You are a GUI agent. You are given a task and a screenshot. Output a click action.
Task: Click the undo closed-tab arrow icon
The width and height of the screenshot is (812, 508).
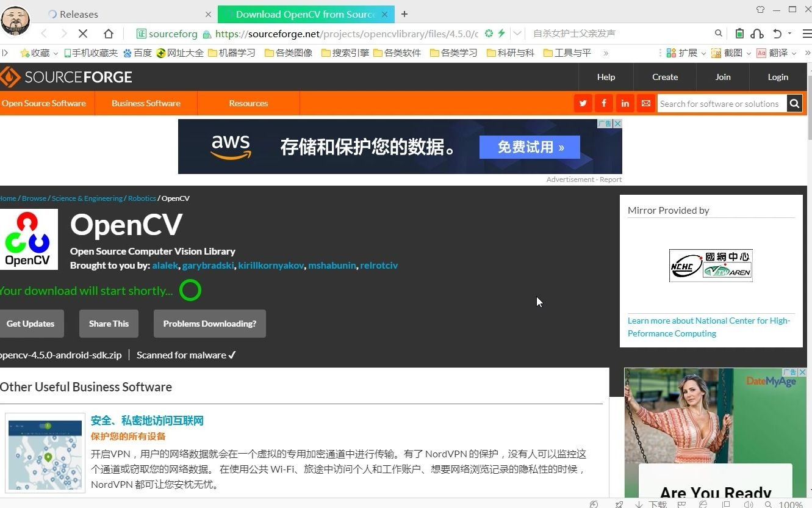pos(777,34)
